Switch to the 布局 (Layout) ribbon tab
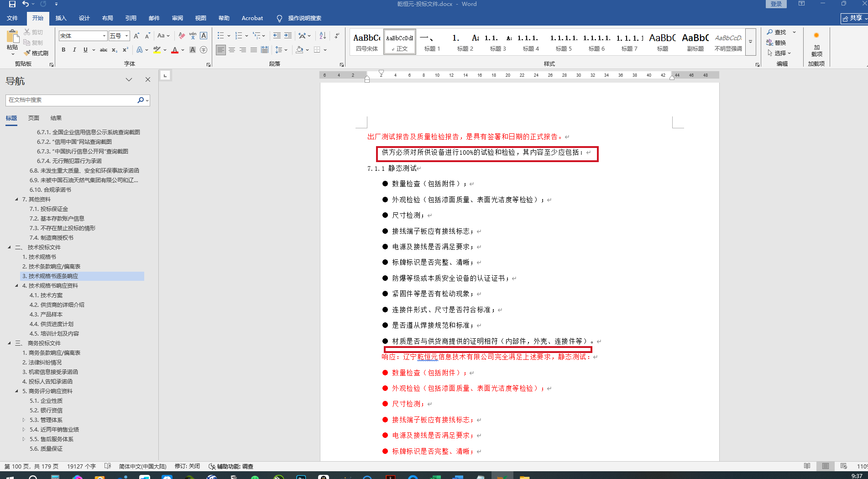868x479 pixels. 108,18
